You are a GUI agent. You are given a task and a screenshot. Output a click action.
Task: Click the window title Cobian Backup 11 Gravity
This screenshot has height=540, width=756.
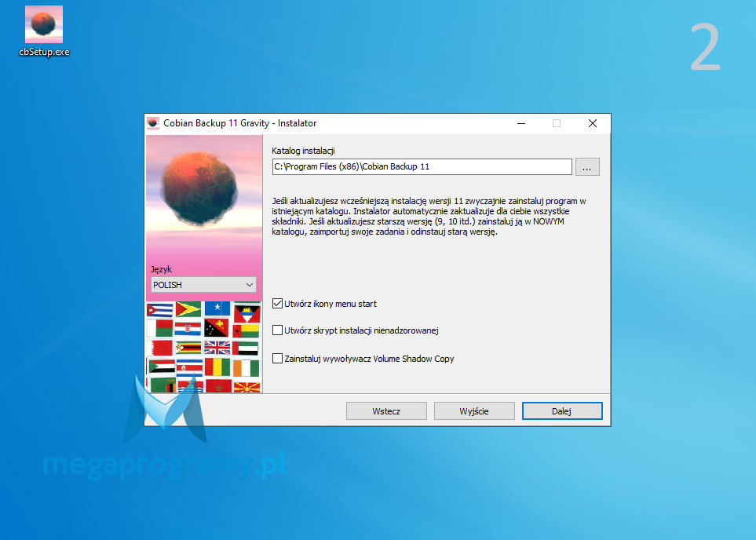[x=216, y=123]
